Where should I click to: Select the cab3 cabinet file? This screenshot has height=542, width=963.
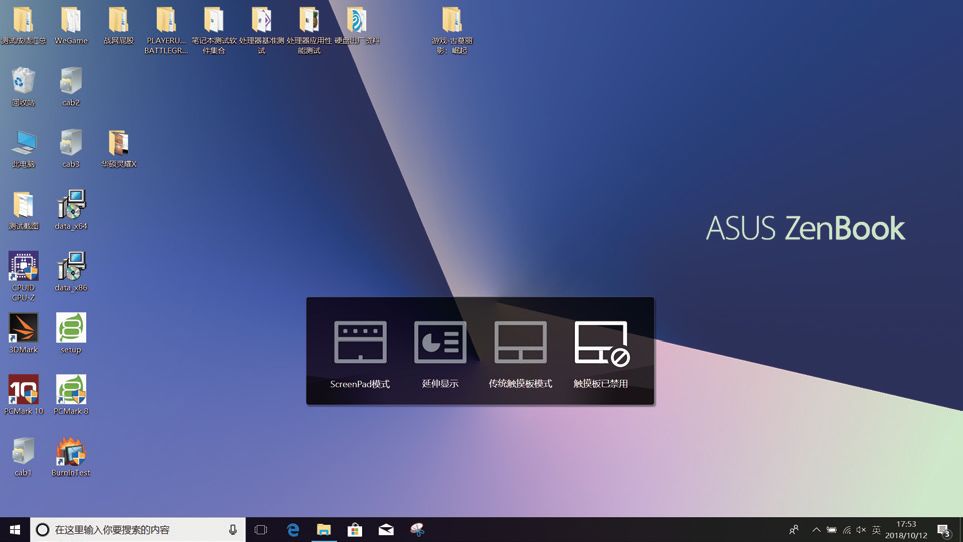pos(71,149)
